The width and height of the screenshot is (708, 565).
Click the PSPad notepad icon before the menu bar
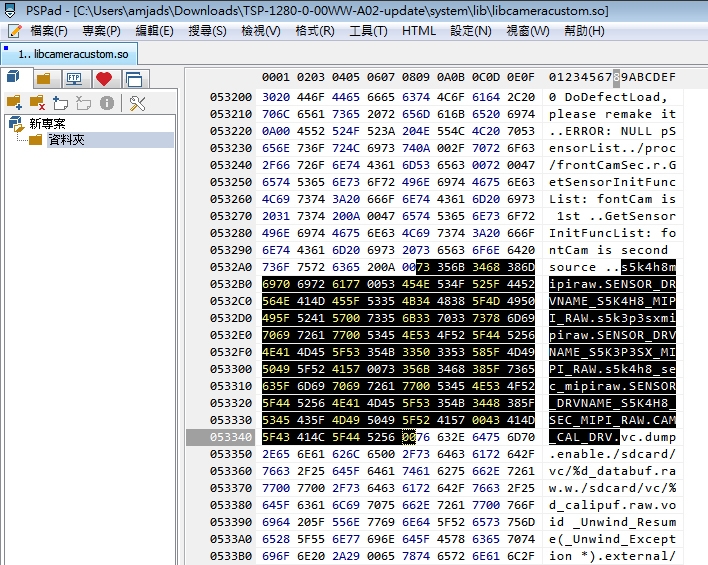pos(15,31)
